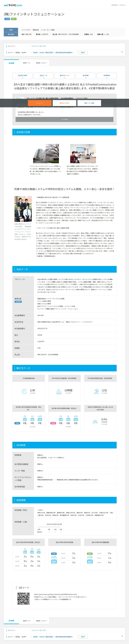Click the 会社紹介記事 section header

point(64,132)
